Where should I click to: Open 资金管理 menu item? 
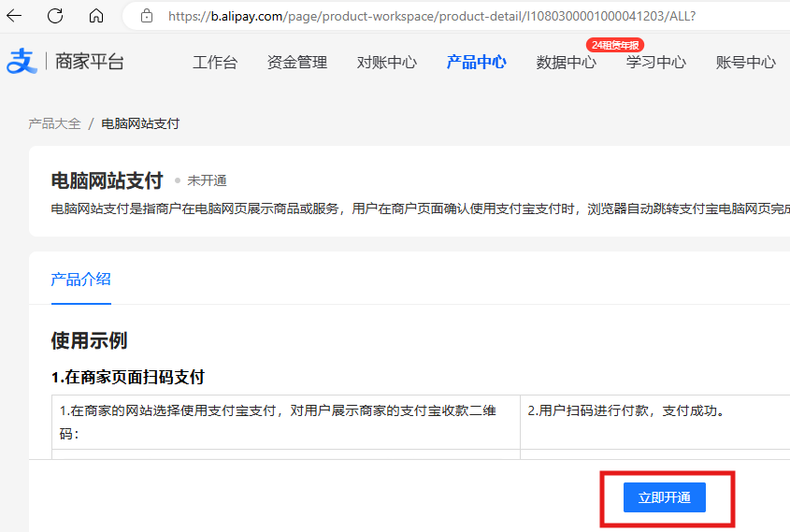click(297, 63)
